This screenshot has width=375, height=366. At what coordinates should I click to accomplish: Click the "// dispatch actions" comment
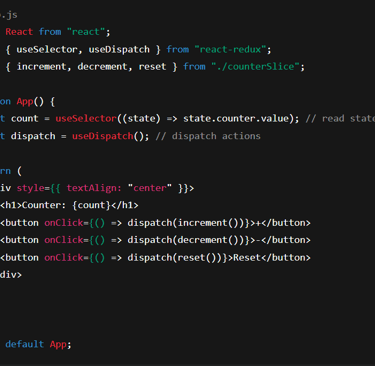point(208,136)
